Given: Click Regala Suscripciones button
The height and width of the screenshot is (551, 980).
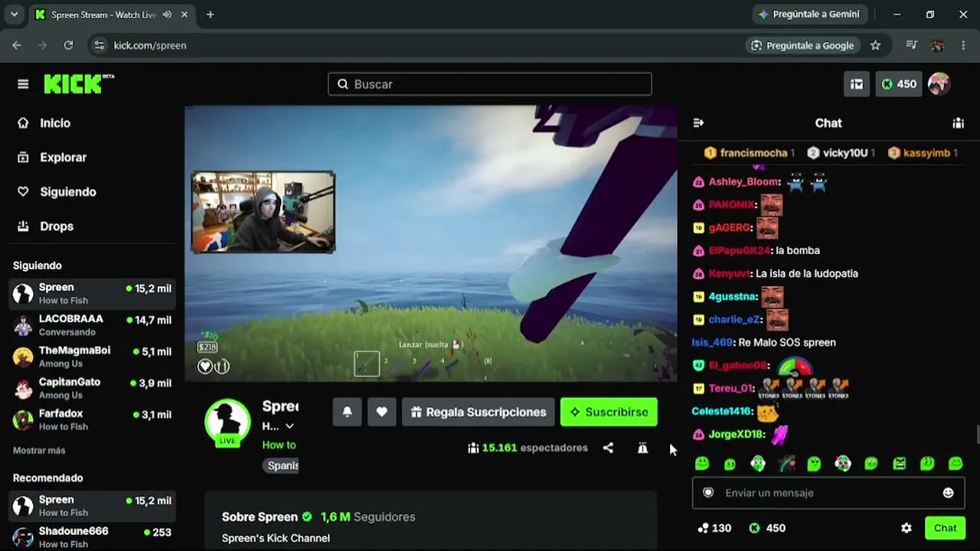Looking at the screenshot, I should point(479,412).
